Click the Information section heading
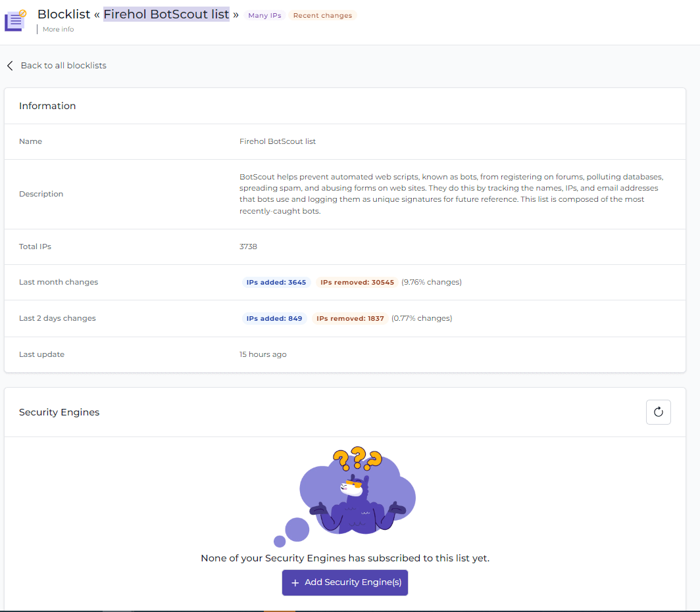 [47, 106]
